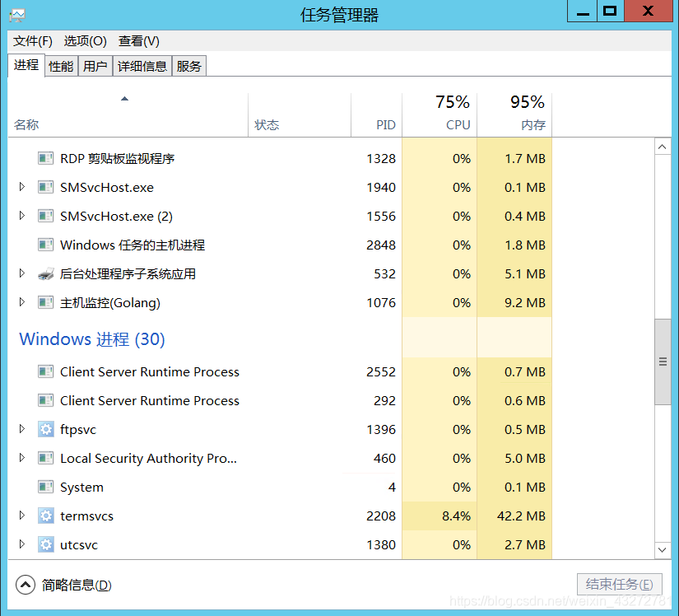Screen dimensions: 679x616
Task: Select the Windows 进程 (30) group header
Action: [x=92, y=339]
